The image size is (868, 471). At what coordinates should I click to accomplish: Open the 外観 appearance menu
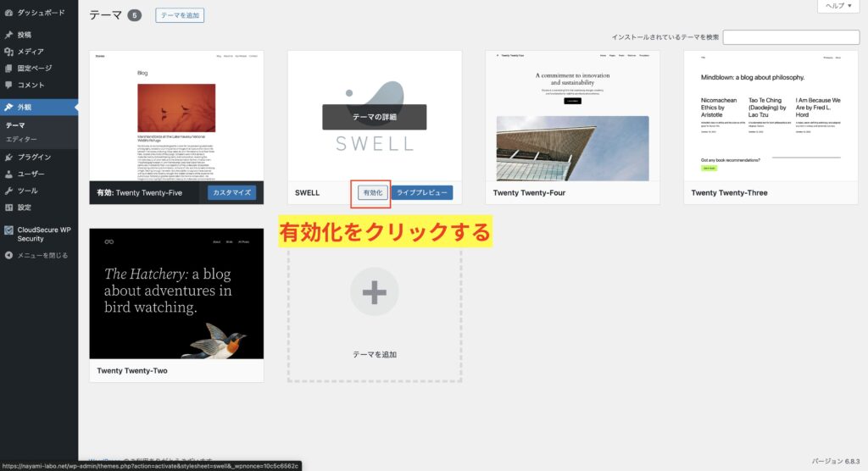tap(25, 108)
